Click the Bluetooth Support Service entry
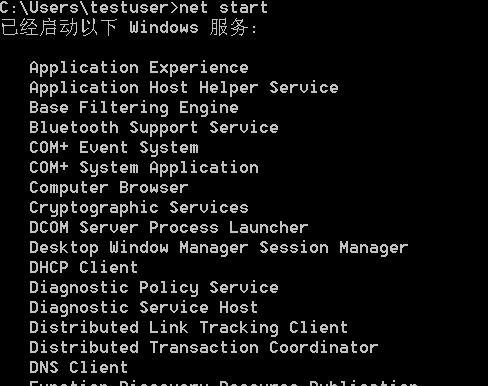The image size is (488, 386). [x=154, y=128]
